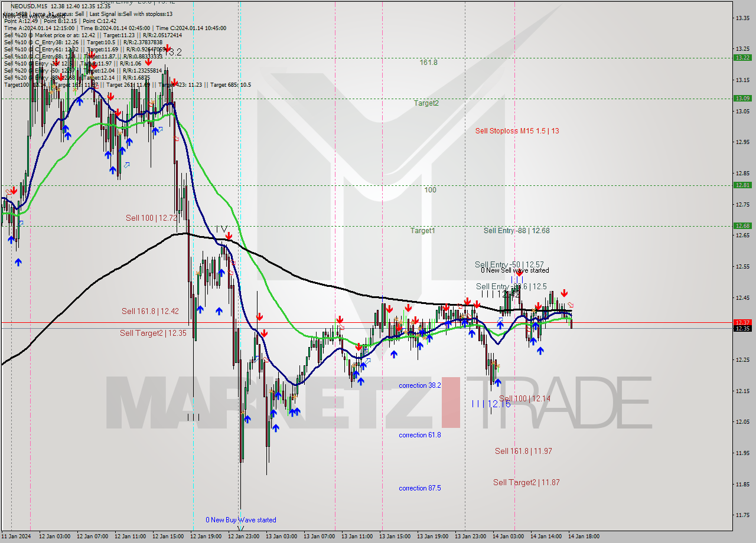Screen dimensions: 756x543
Task: Select the 'Sell Target2 | 11.87' label
Action: point(526,483)
